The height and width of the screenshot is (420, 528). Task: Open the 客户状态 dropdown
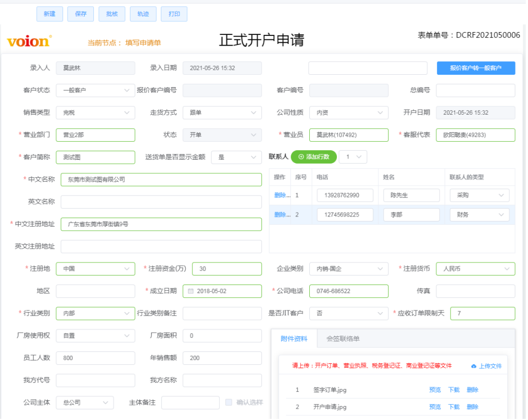(x=96, y=91)
